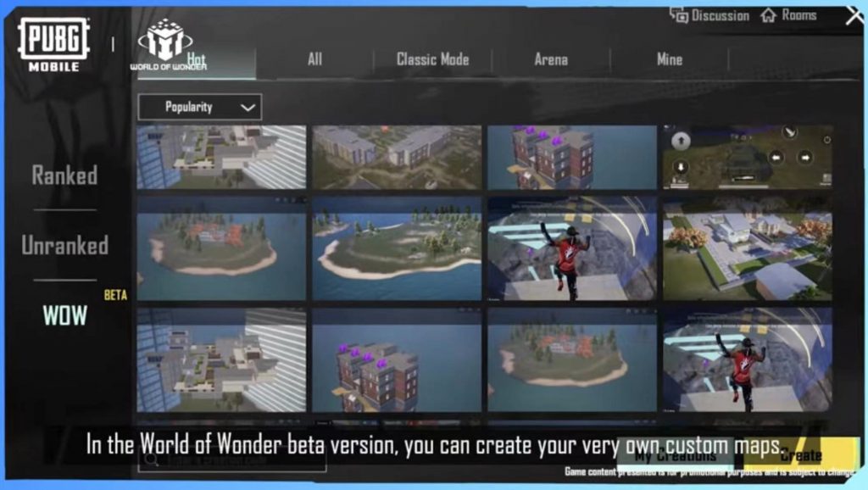Choose Unranked mode in the sidebar
868x490 pixels.
coord(64,245)
